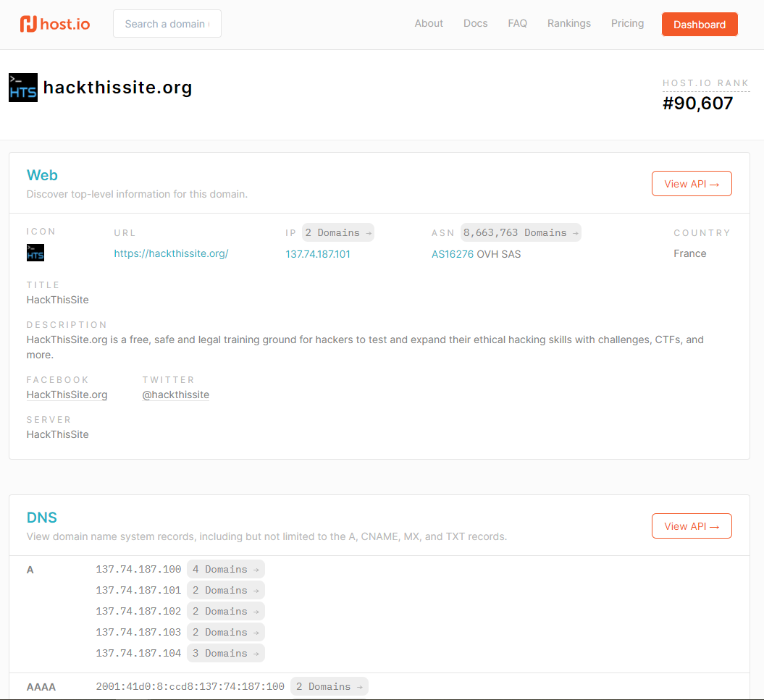
Task: Click the HackThisSite title value
Action: (57, 300)
